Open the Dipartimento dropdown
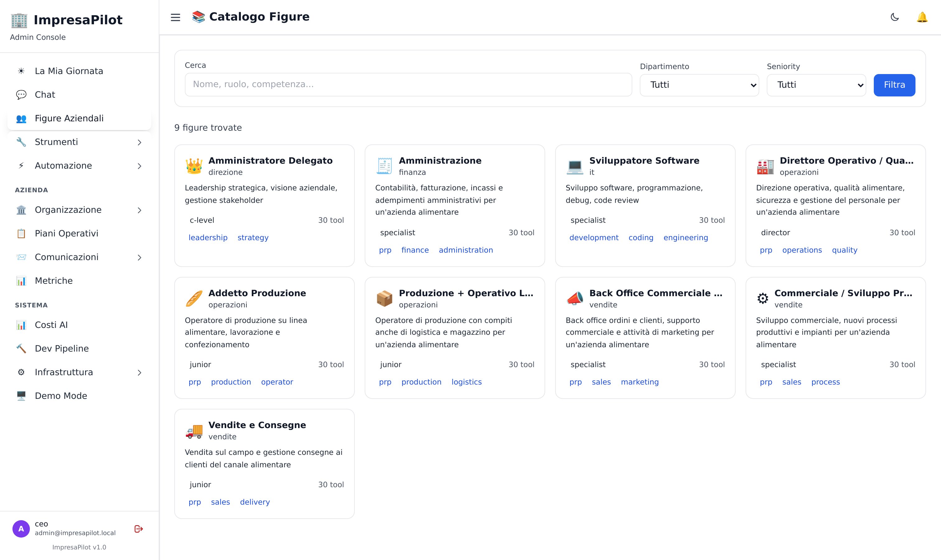The height and width of the screenshot is (560, 941). coord(699,85)
